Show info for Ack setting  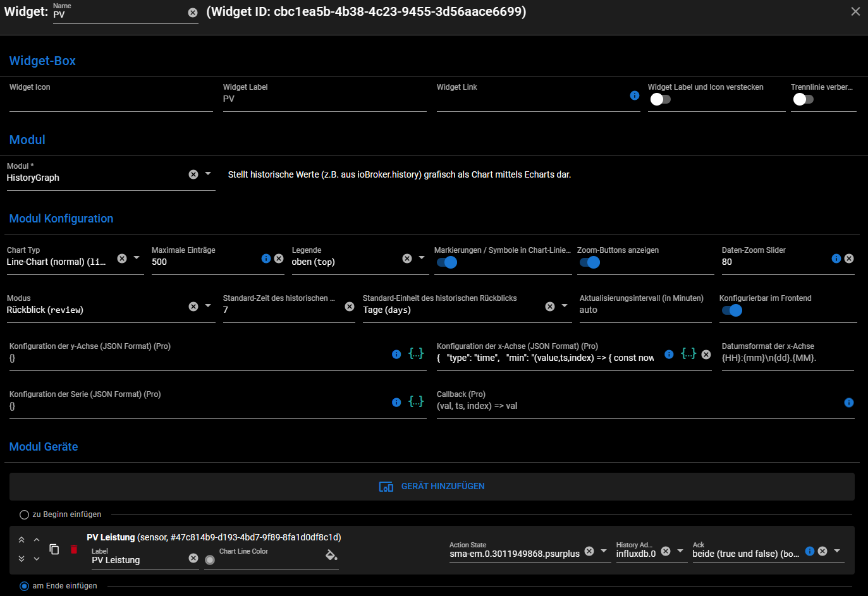click(810, 551)
